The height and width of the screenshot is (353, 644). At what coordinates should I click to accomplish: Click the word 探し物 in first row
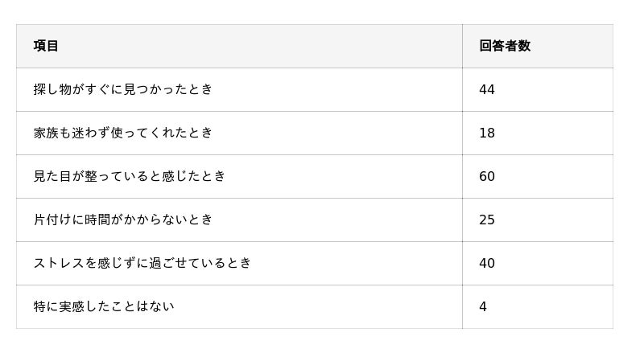tap(52, 89)
